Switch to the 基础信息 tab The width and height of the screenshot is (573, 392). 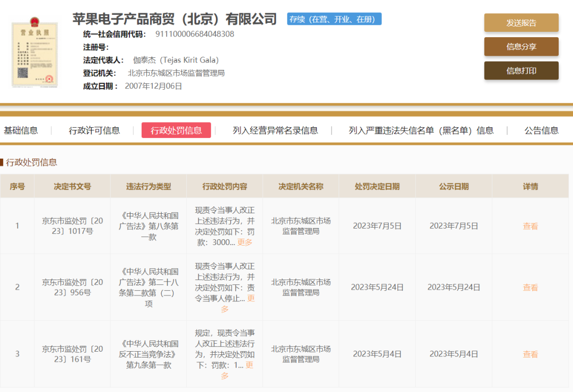click(x=21, y=130)
